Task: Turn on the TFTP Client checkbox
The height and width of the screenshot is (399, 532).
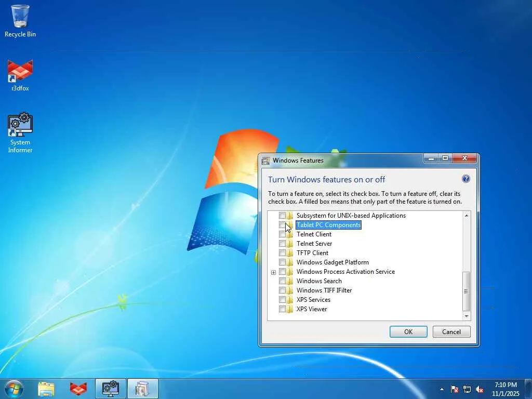Action: (x=282, y=253)
